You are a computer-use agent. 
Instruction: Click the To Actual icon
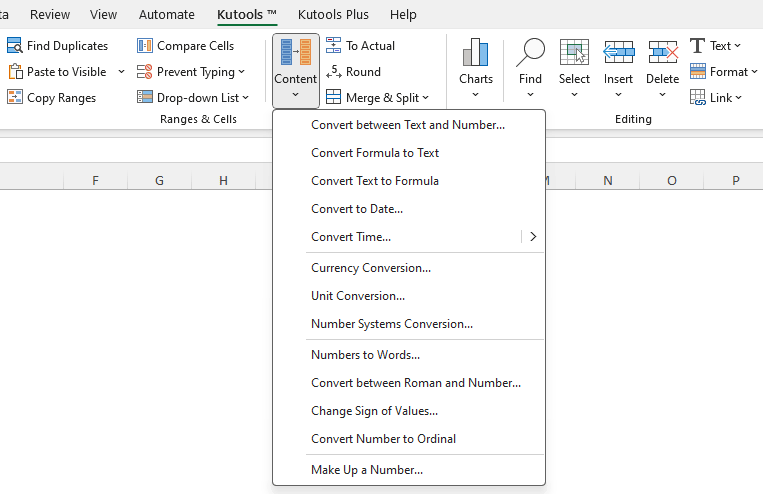pos(334,46)
